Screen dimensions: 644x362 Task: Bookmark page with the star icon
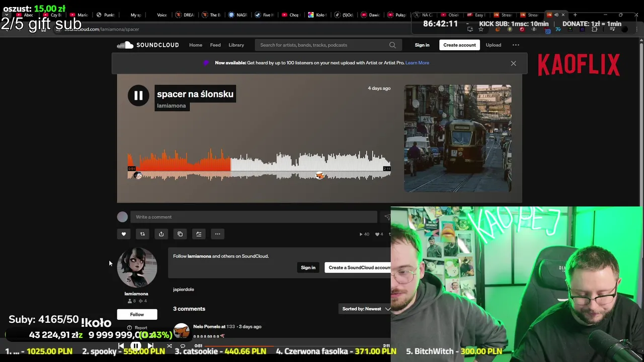[481, 29]
